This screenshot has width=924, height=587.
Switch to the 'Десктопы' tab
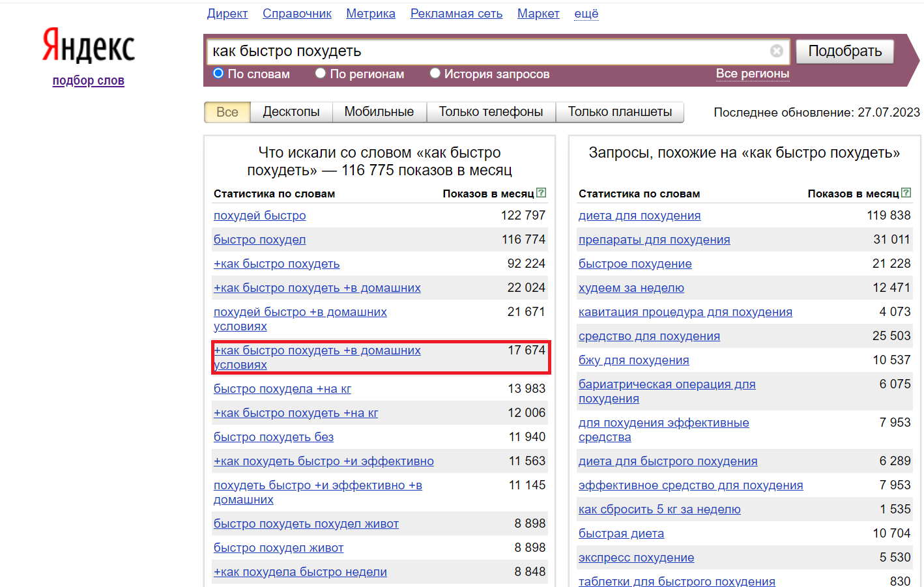pos(291,112)
